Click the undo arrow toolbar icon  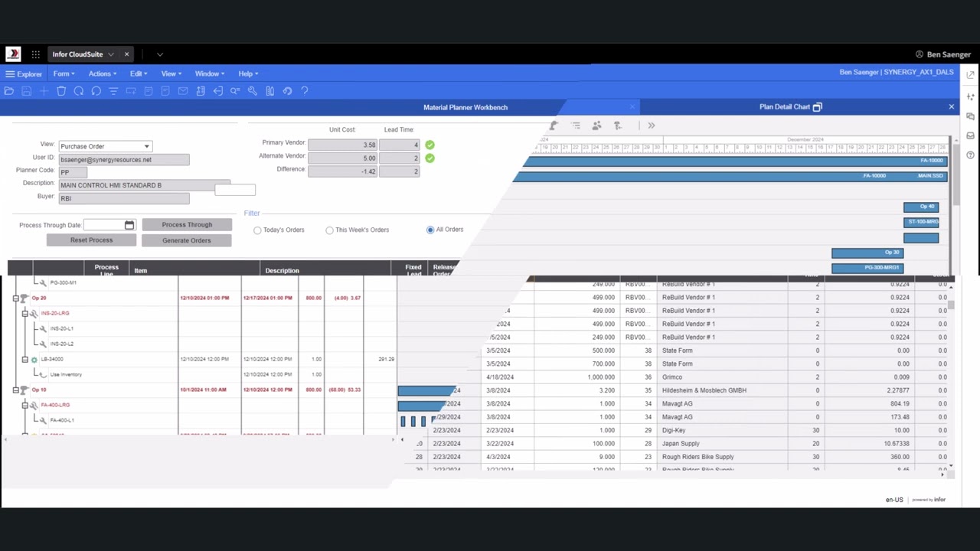(287, 91)
